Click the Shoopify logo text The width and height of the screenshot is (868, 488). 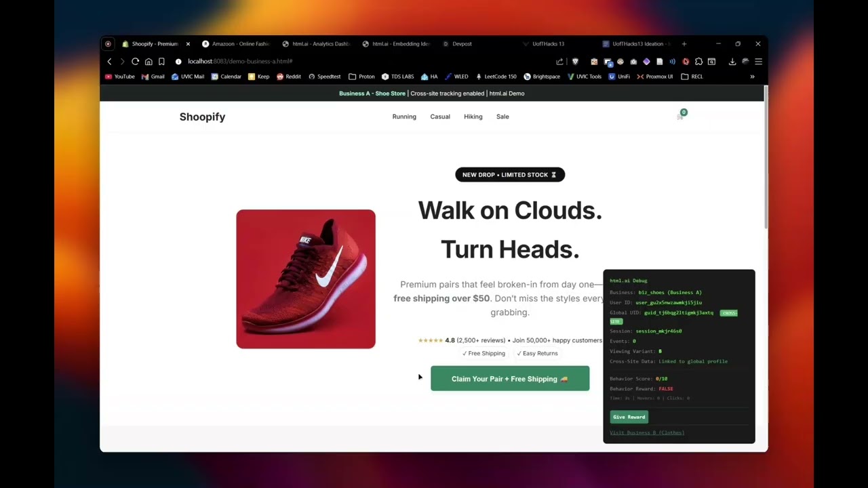point(202,117)
